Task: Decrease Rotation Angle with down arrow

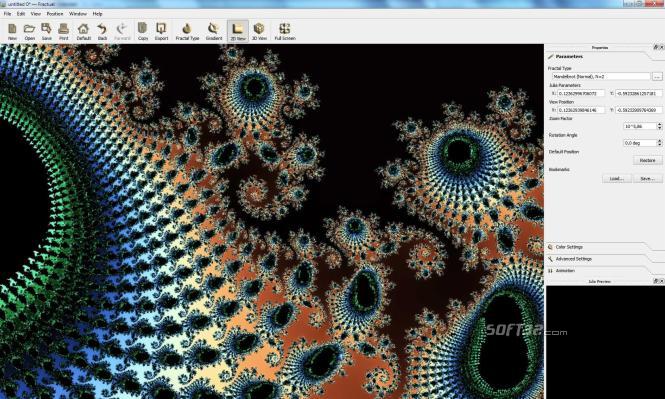Action: (x=659, y=145)
